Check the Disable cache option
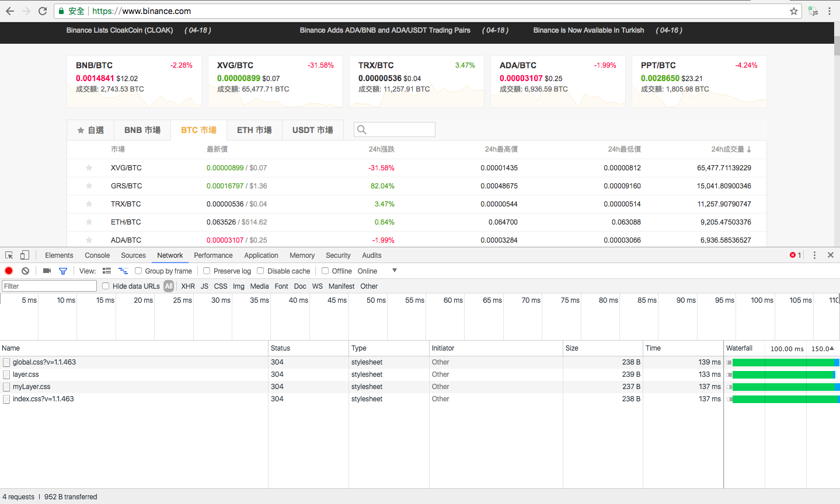Screen dimensions: 840x504 click(x=260, y=271)
